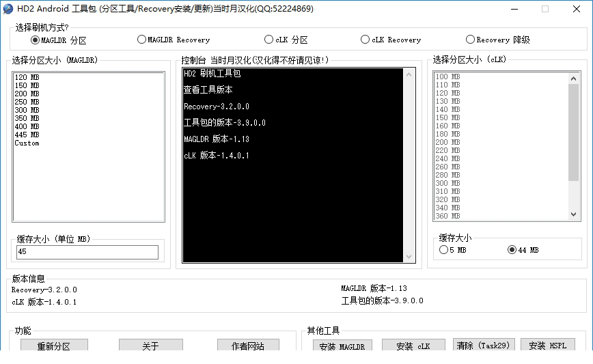
Task: Minimize the HD2 Android toolkit window
Action: click(x=514, y=9)
